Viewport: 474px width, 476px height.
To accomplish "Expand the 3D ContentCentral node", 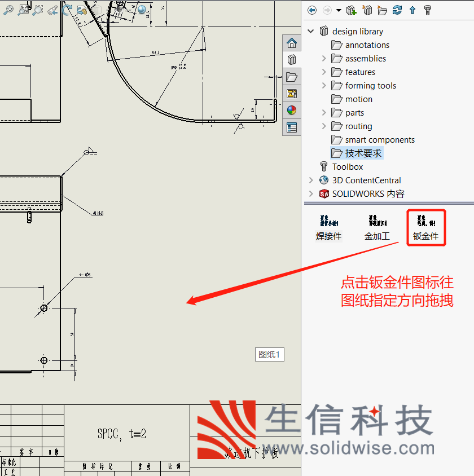I will (310, 180).
